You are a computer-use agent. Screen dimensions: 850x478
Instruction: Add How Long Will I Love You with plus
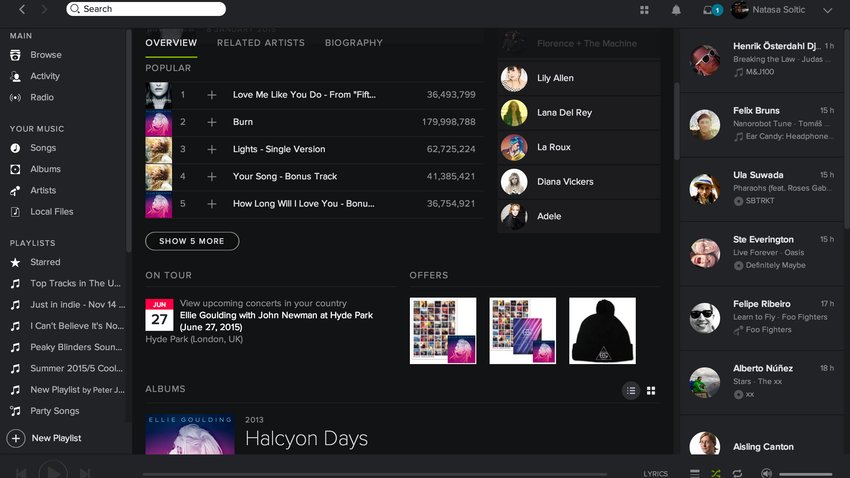pyautogui.click(x=212, y=204)
